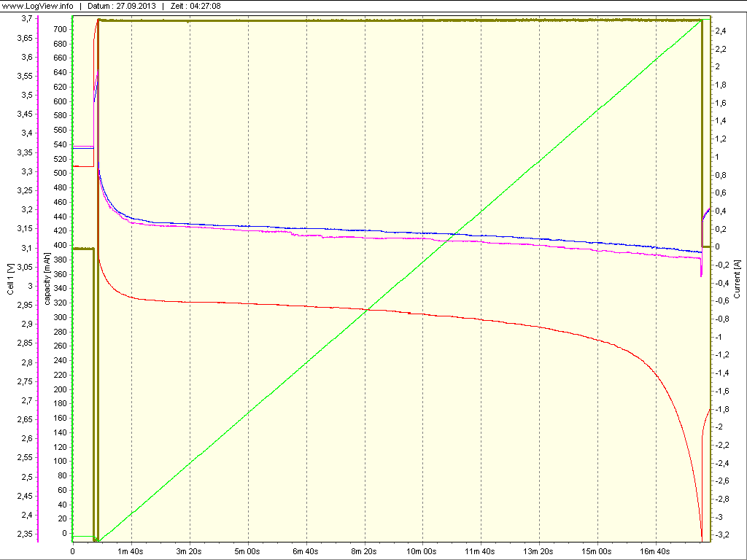This screenshot has height=560, width=747.
Task: Select the '-1,8' current axis value
Action: 722,410
